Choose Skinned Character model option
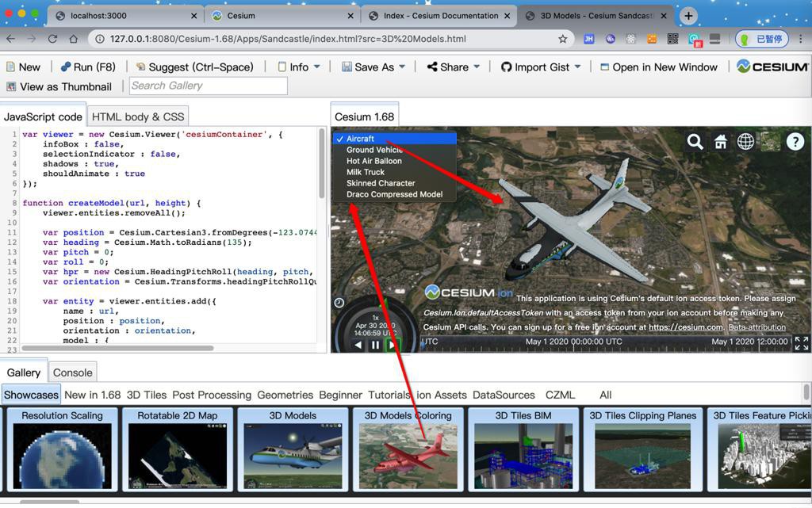Image resolution: width=812 pixels, height=508 pixels. [395, 183]
